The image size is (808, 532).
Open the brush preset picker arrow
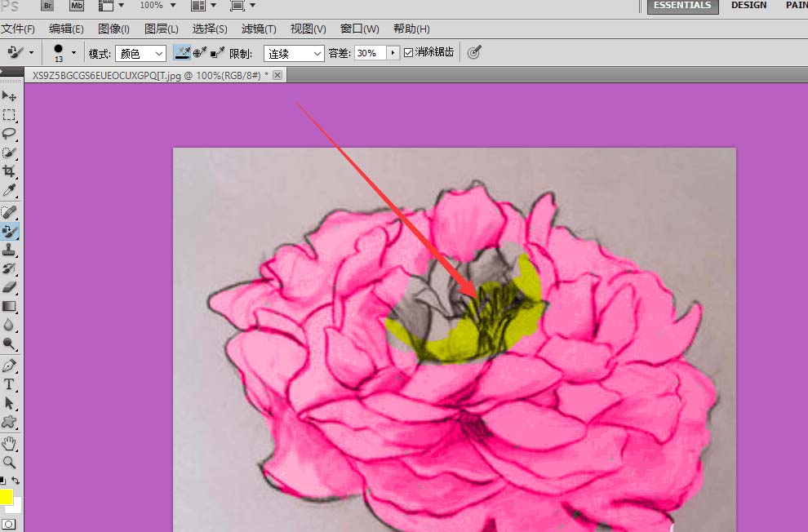(x=73, y=52)
